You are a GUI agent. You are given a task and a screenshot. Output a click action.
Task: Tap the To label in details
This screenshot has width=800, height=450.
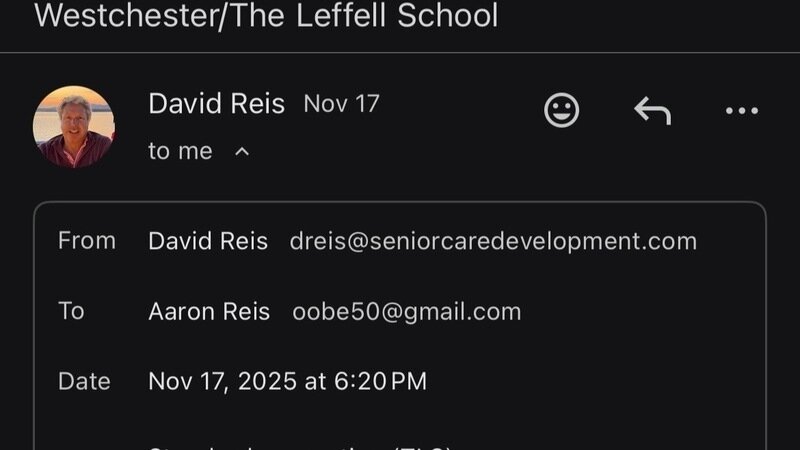click(71, 311)
